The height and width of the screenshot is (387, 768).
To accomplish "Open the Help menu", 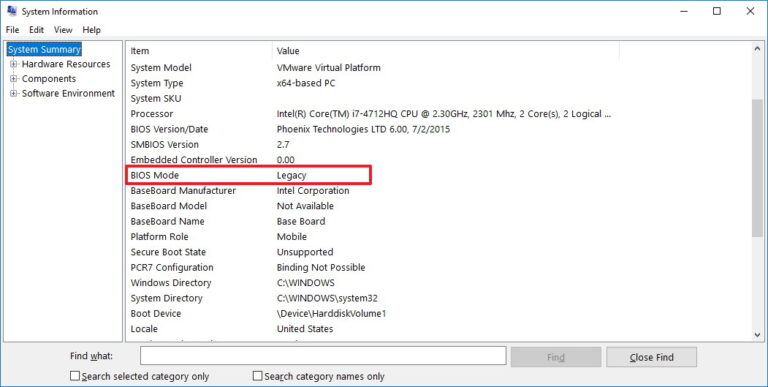I will [92, 30].
